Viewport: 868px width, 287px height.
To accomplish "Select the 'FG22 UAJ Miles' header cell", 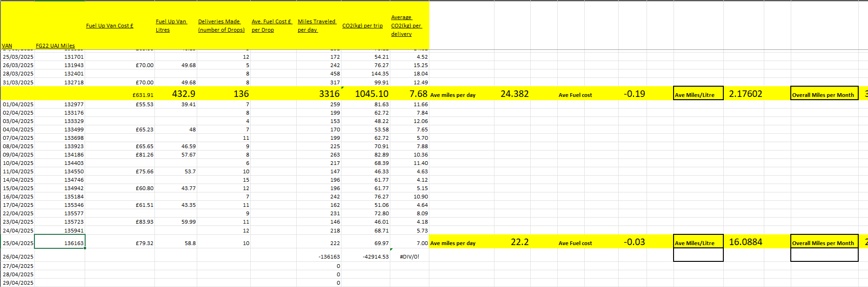I will 55,46.
